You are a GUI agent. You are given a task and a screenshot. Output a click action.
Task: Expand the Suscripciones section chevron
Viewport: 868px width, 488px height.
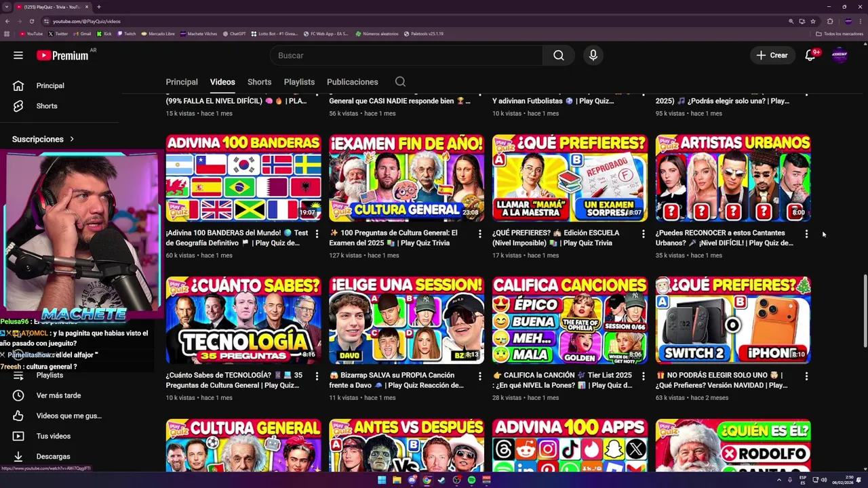71,139
